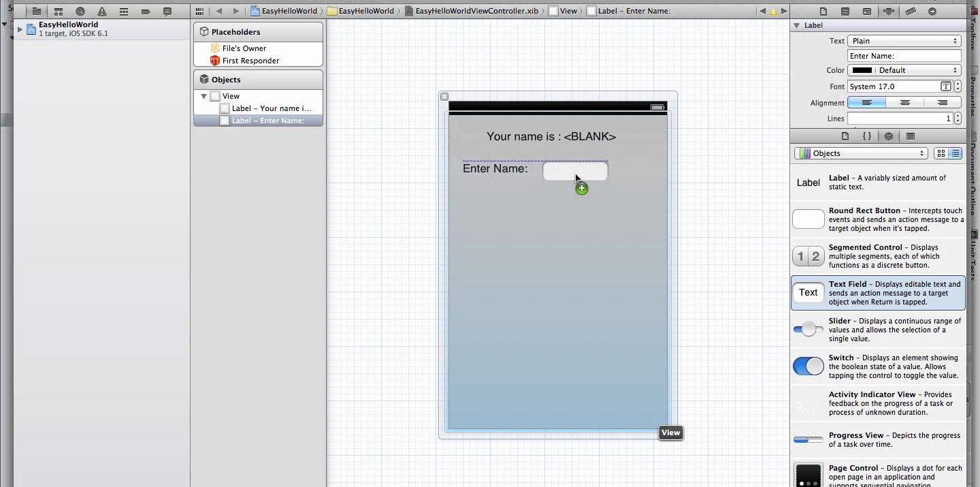Open the Connections inspector arrow icon

(932, 12)
